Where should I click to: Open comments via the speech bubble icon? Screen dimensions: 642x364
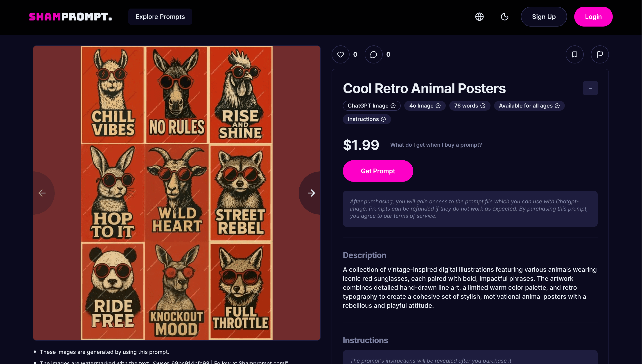point(373,54)
